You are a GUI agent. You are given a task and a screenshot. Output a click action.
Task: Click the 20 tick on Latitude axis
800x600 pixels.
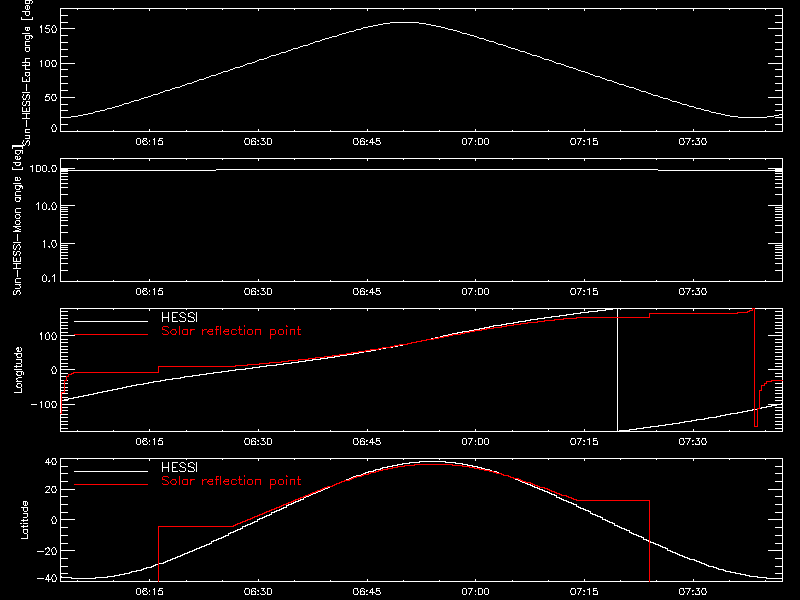[x=51, y=490]
